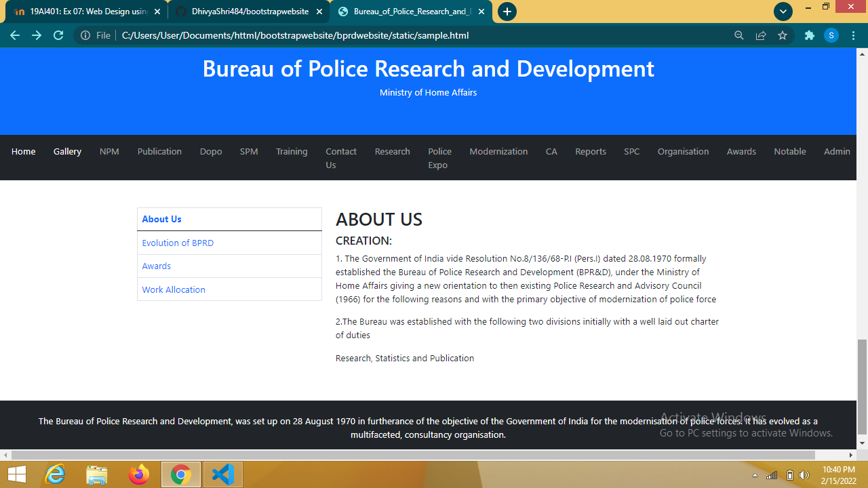Open Publication in the navbar

tap(159, 151)
